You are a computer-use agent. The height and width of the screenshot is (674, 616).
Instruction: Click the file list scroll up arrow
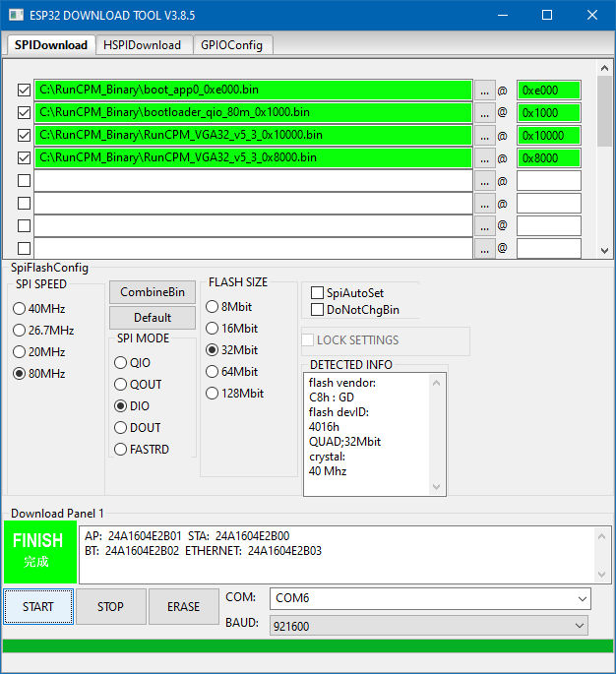[x=605, y=68]
